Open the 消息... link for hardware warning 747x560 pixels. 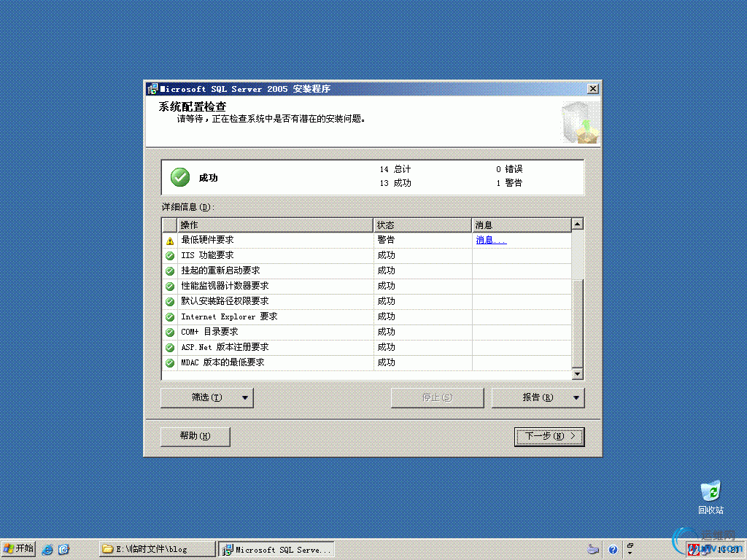(491, 240)
